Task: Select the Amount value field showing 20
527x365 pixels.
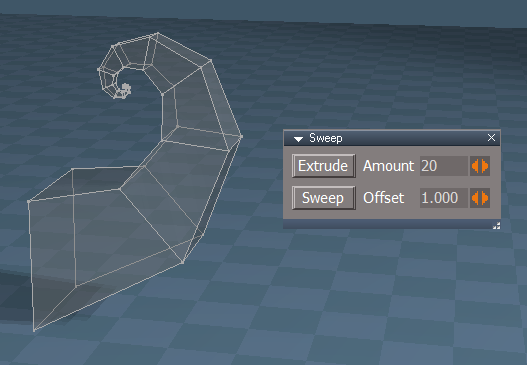Action: click(444, 166)
